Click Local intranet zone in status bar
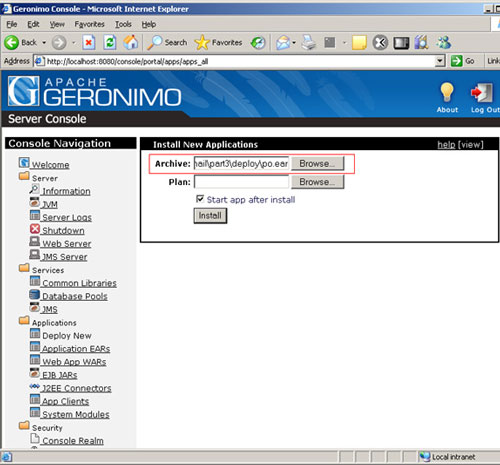500x465 pixels. pos(447,457)
